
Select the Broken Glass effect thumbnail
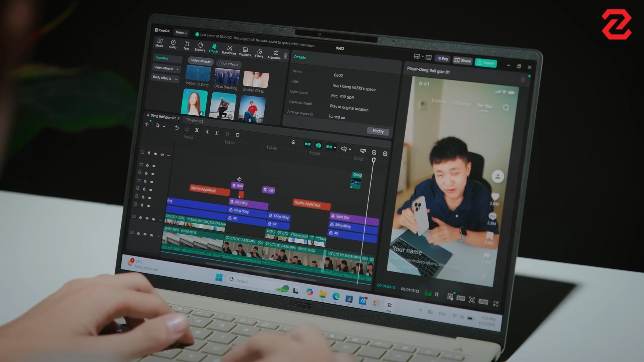(256, 80)
